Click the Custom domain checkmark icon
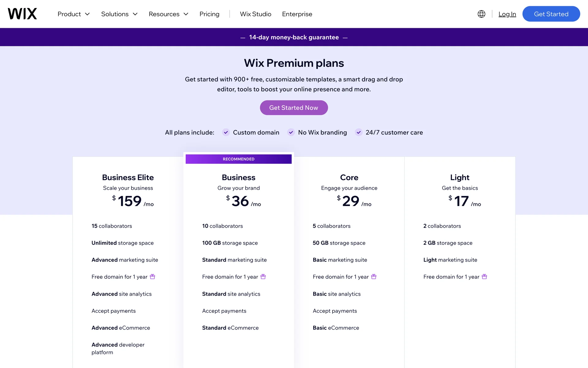This screenshot has width=588, height=368. 226,132
